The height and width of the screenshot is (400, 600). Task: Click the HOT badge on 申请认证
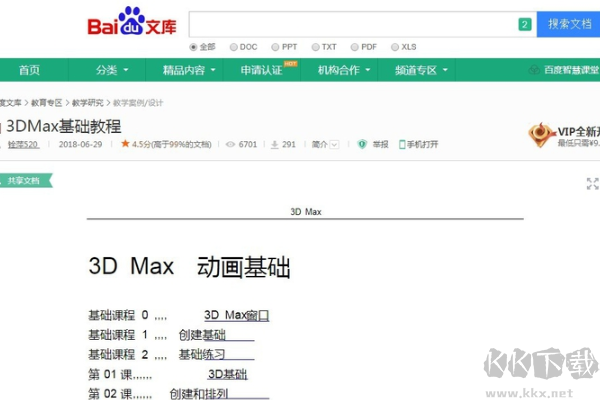290,64
